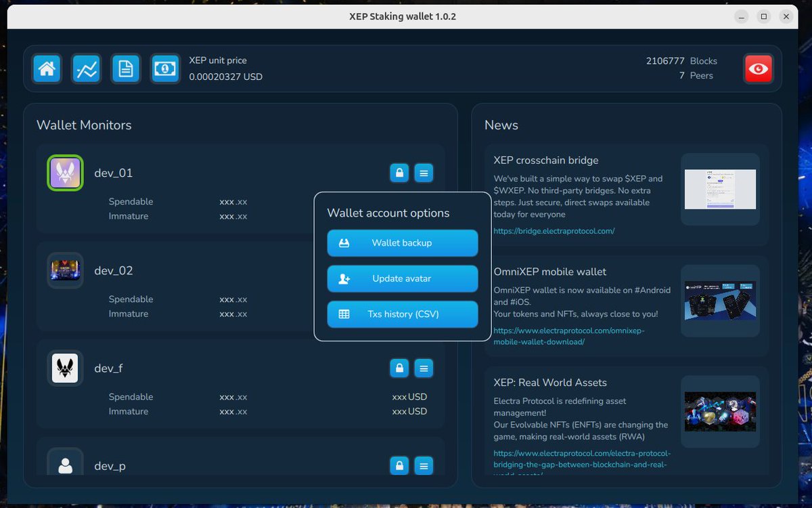Click the dev_02 wallet name

(x=113, y=270)
